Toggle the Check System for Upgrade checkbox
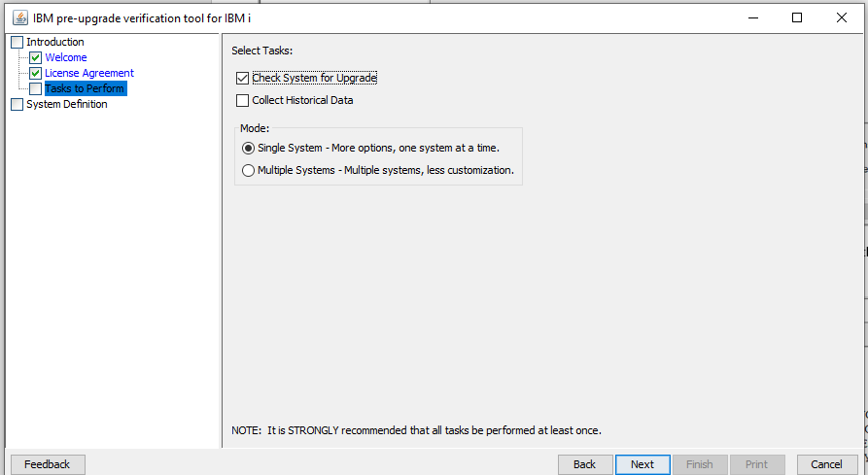This screenshot has height=475, width=868. (x=243, y=78)
